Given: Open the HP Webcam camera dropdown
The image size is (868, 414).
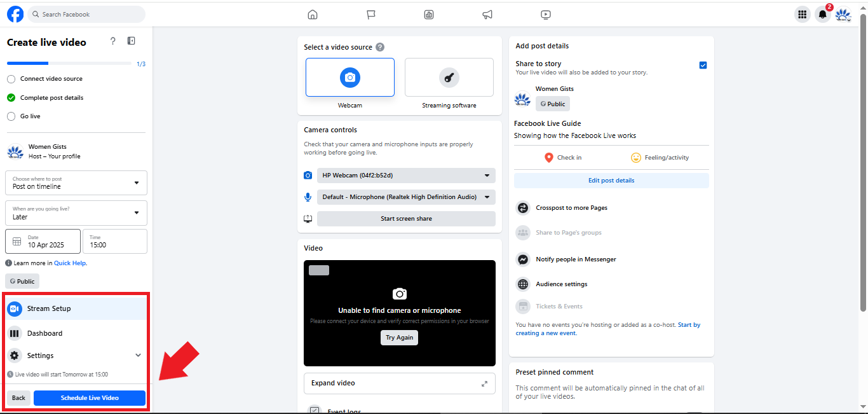Looking at the screenshot, I should point(406,176).
